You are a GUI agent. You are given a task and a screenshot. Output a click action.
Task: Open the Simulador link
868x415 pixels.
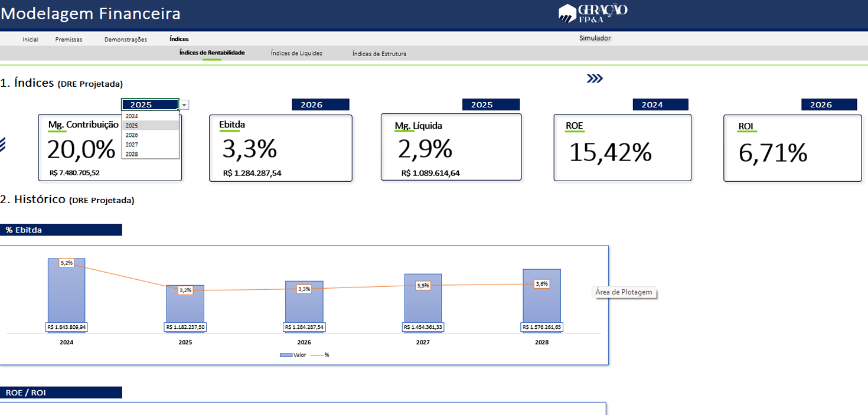[x=595, y=38]
